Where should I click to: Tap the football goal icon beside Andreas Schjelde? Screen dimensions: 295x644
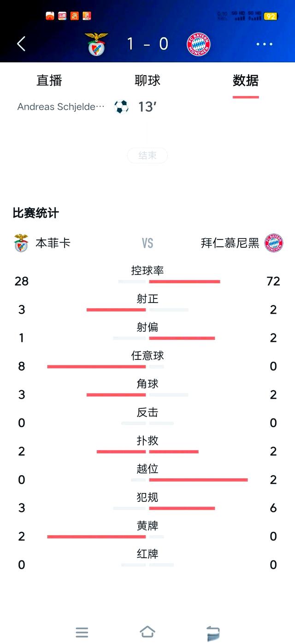(120, 107)
